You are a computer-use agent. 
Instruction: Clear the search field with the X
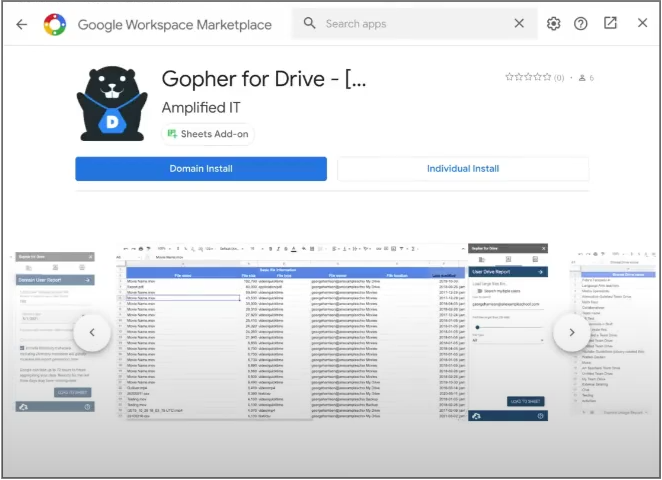[x=519, y=23]
